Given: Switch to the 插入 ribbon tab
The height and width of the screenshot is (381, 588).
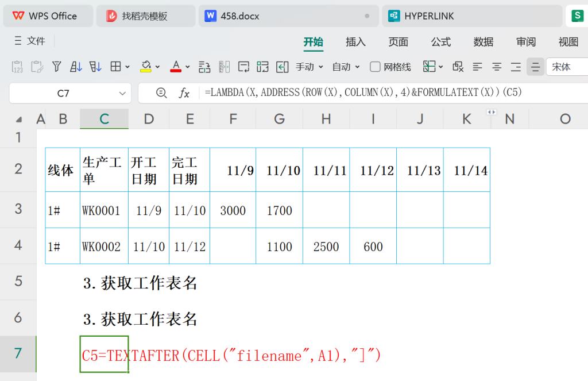Looking at the screenshot, I should (355, 42).
